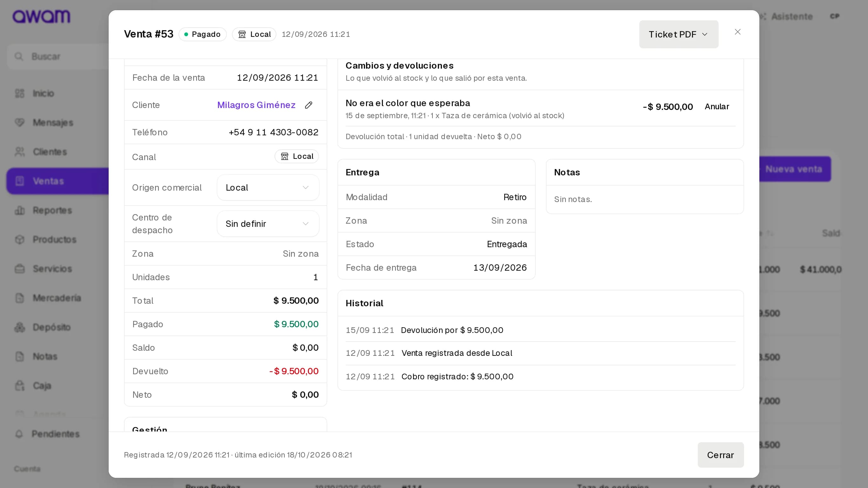Image resolution: width=868 pixels, height=488 pixels.
Task: Click Anular on the devolución row
Action: 717,107
